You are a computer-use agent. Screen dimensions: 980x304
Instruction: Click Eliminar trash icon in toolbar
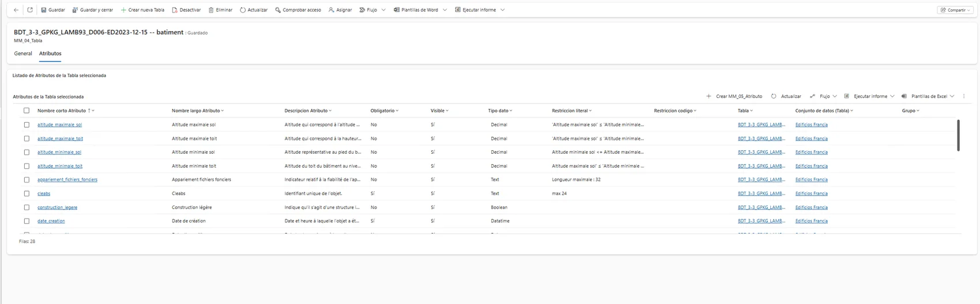tap(220, 10)
